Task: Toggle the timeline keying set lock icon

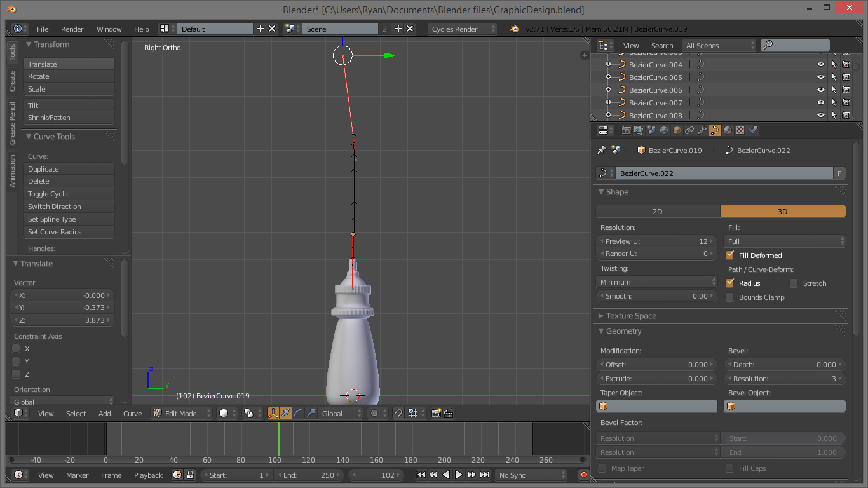Action: [x=189, y=475]
